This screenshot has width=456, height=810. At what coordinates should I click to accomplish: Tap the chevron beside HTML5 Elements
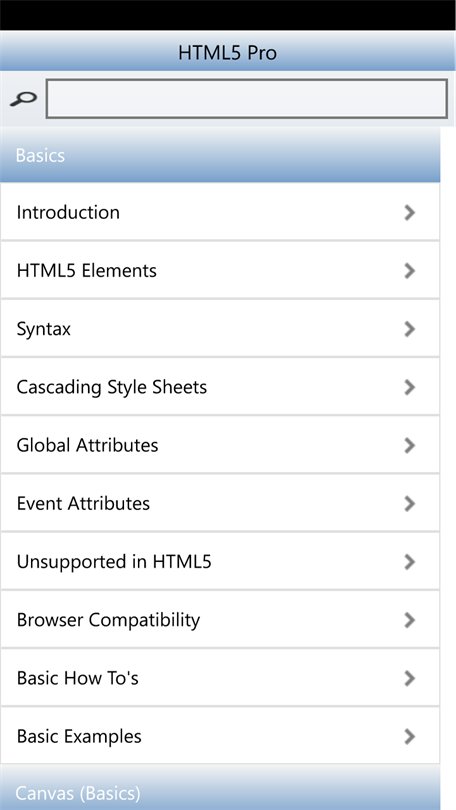tap(410, 271)
